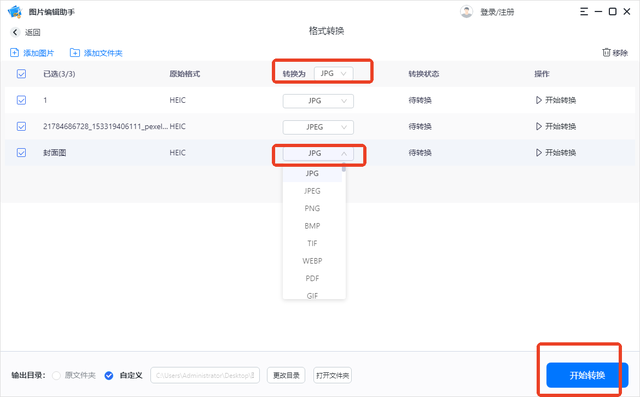This screenshot has height=397, width=640.
Task: Click the output directory path field
Action: pos(205,375)
